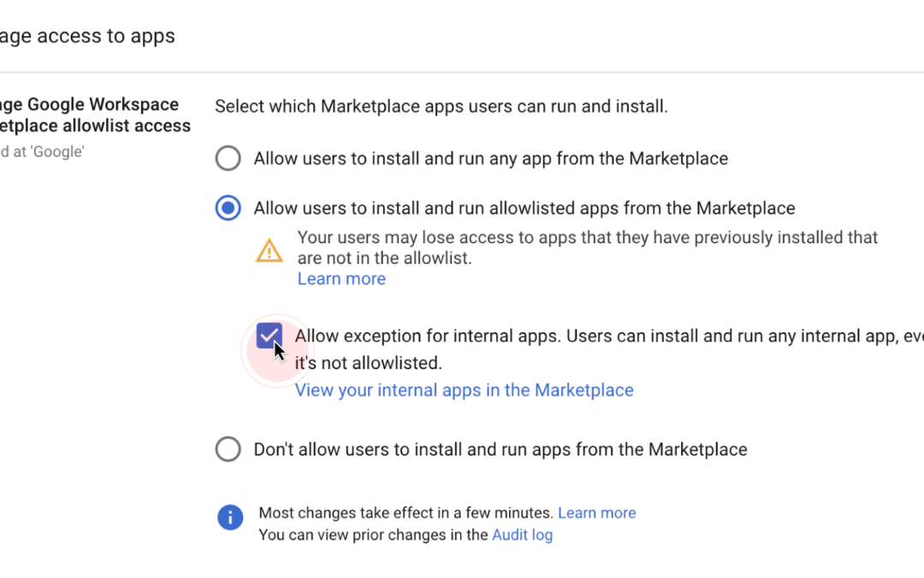Click 'Most changes take effect in a few minutes' text
The height and width of the screenshot is (578, 924).
pos(406,513)
